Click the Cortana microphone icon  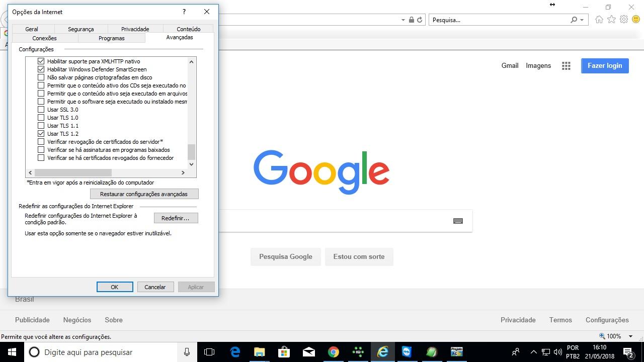pyautogui.click(x=187, y=352)
